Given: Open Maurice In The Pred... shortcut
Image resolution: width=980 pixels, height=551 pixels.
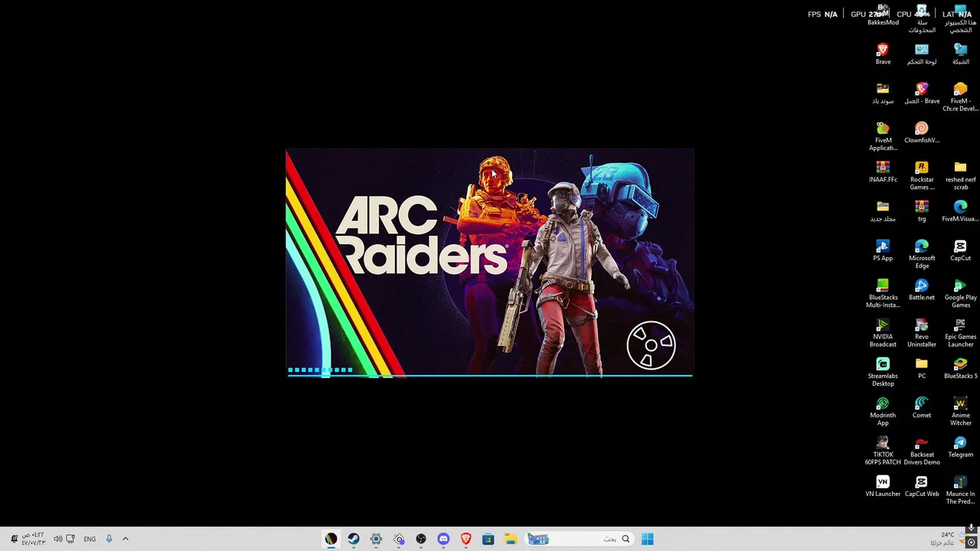Looking at the screenshot, I should [x=960, y=489].
